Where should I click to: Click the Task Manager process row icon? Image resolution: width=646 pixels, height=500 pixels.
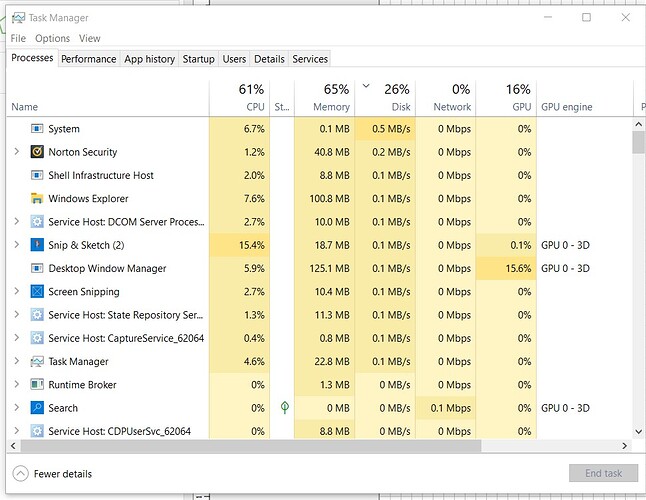coord(37,362)
